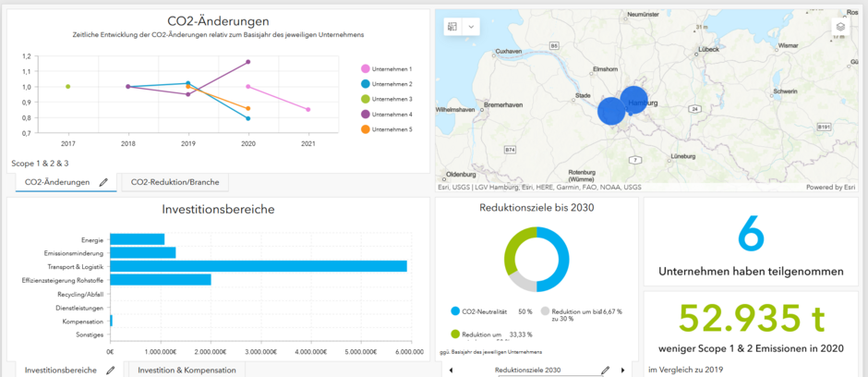Switch to Investition & Kompensation tab
Screen dimensions: 868x377
[187, 370]
